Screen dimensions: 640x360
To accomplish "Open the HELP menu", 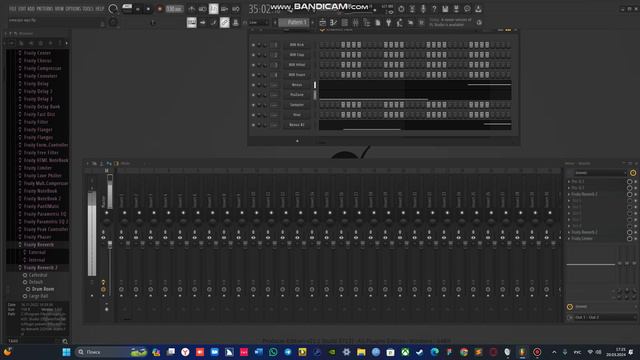I will 100,9.
